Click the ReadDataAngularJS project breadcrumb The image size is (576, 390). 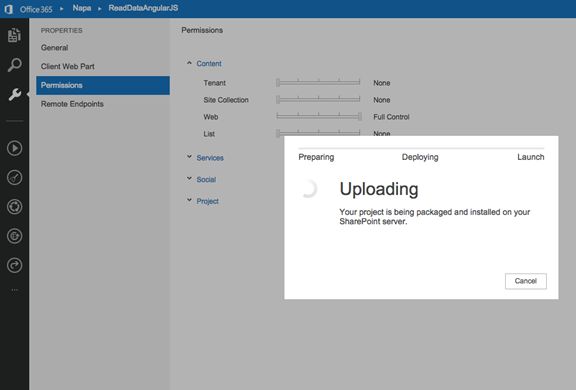tap(143, 8)
